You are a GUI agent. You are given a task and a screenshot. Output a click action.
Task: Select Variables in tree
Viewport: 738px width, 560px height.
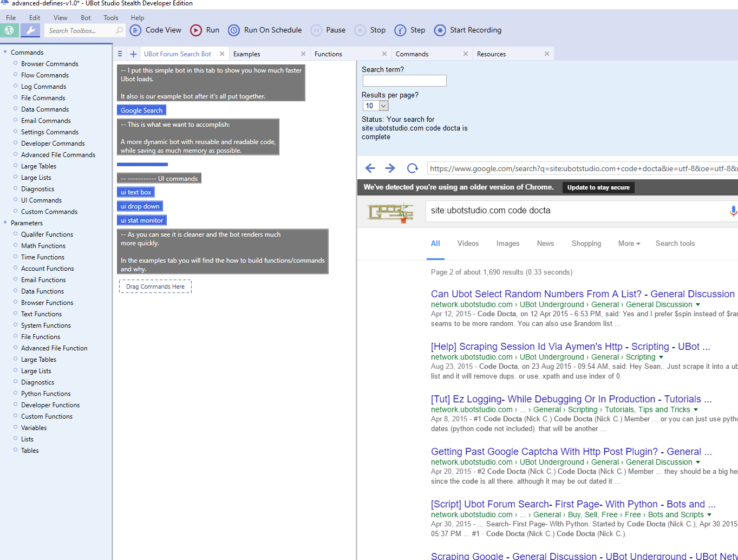34,428
